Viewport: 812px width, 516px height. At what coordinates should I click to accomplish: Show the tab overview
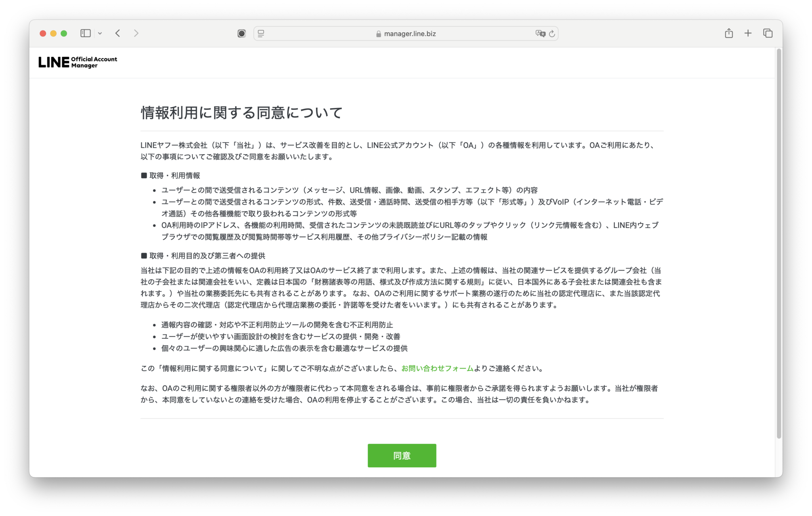click(768, 33)
